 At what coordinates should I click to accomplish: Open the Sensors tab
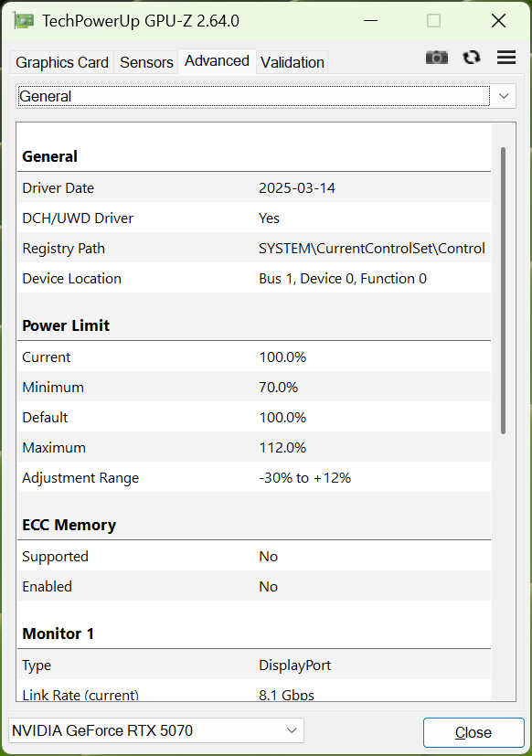point(146,62)
